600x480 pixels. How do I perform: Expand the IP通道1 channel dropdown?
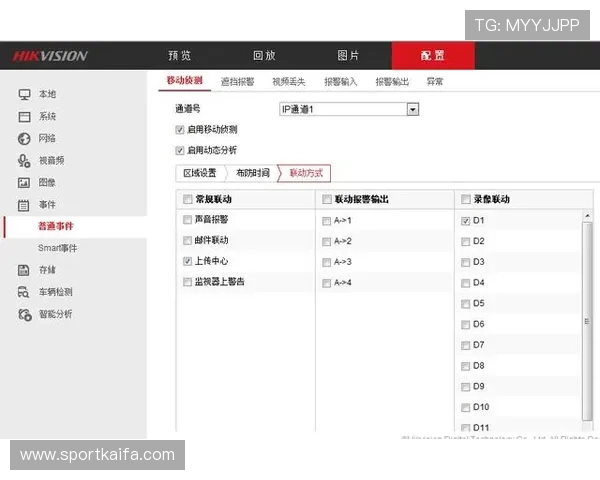412,109
